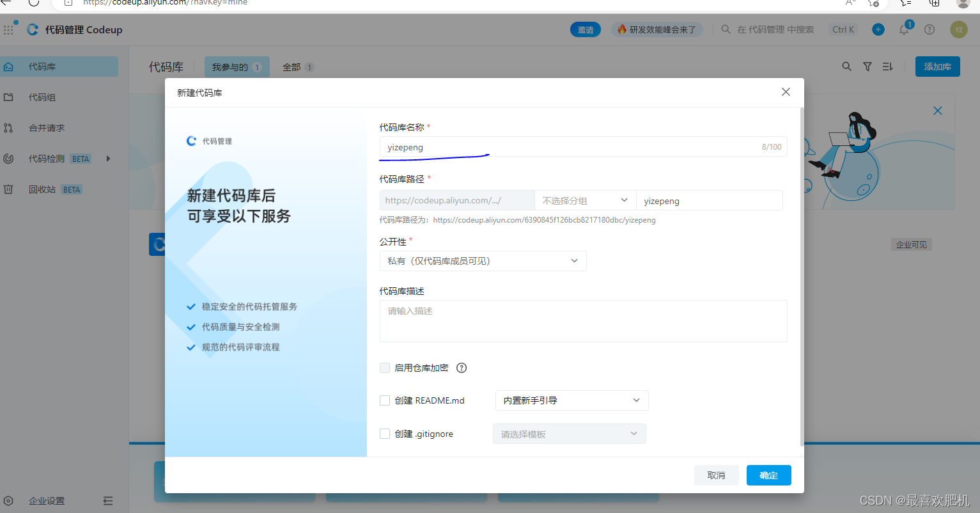Screen dimensions: 980x513
Task: Select 代码库 in the sidebar
Action: 59,67
